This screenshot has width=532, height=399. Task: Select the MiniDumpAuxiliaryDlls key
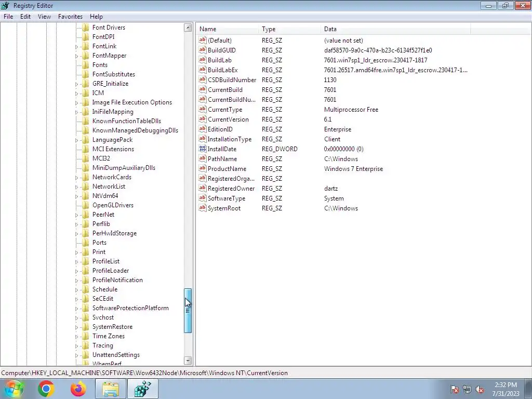point(124,168)
